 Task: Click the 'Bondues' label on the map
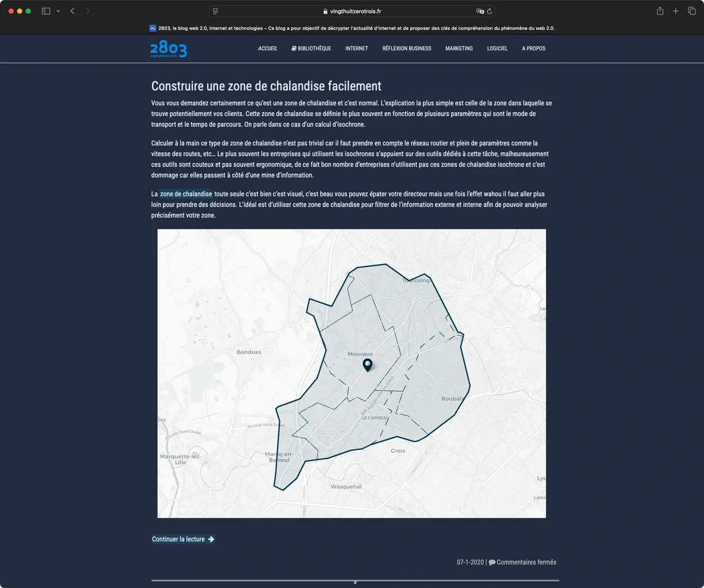[249, 352]
